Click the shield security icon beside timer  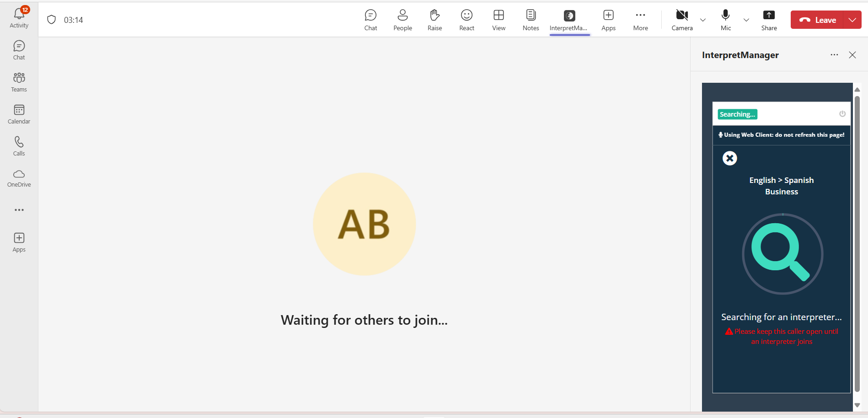52,20
